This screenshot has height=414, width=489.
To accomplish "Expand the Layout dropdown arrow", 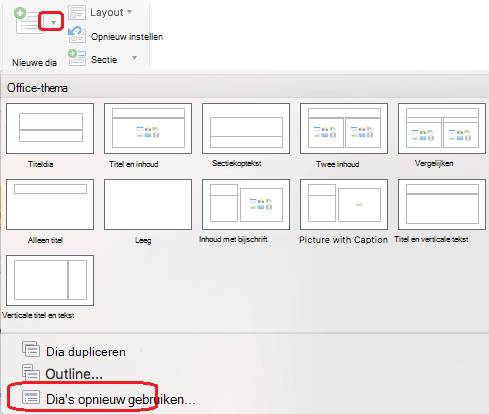I will coord(130,12).
